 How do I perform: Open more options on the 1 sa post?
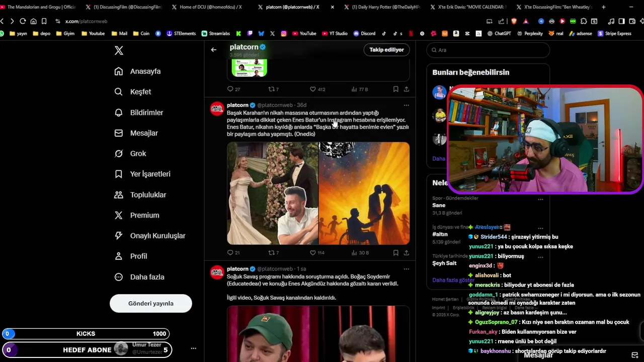click(407, 269)
